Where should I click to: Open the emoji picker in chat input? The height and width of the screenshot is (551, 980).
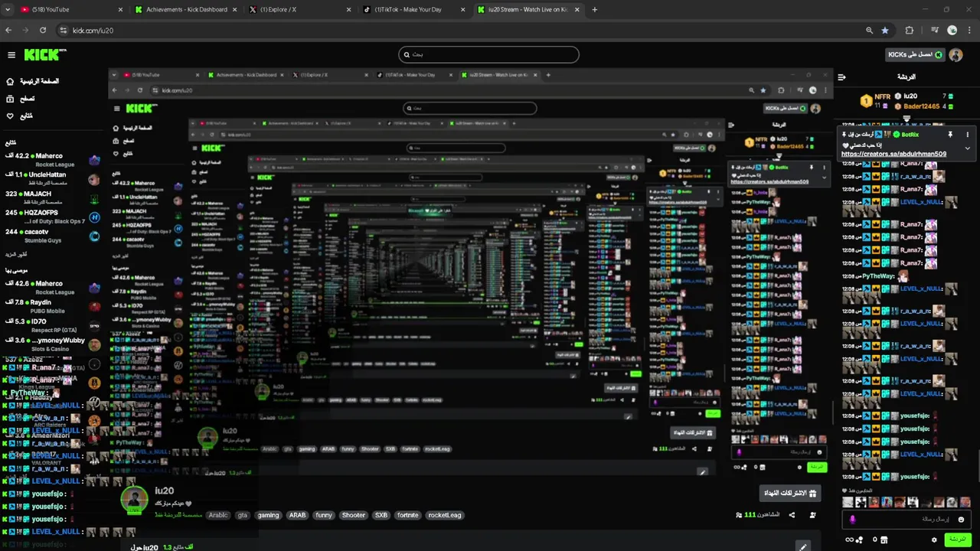click(961, 520)
